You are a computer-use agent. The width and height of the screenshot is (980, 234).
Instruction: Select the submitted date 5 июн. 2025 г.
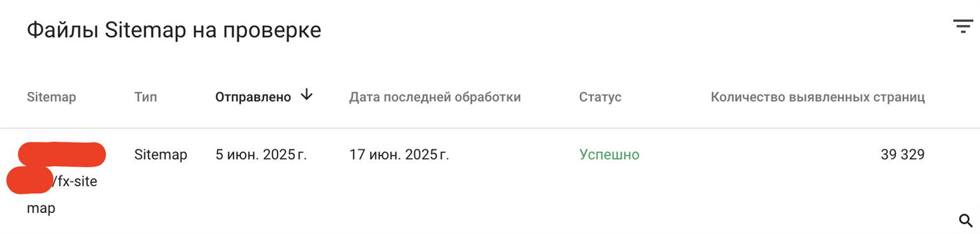click(x=262, y=154)
